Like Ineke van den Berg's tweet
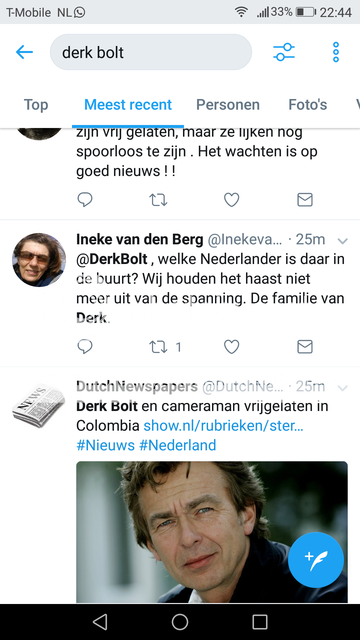 [231, 347]
